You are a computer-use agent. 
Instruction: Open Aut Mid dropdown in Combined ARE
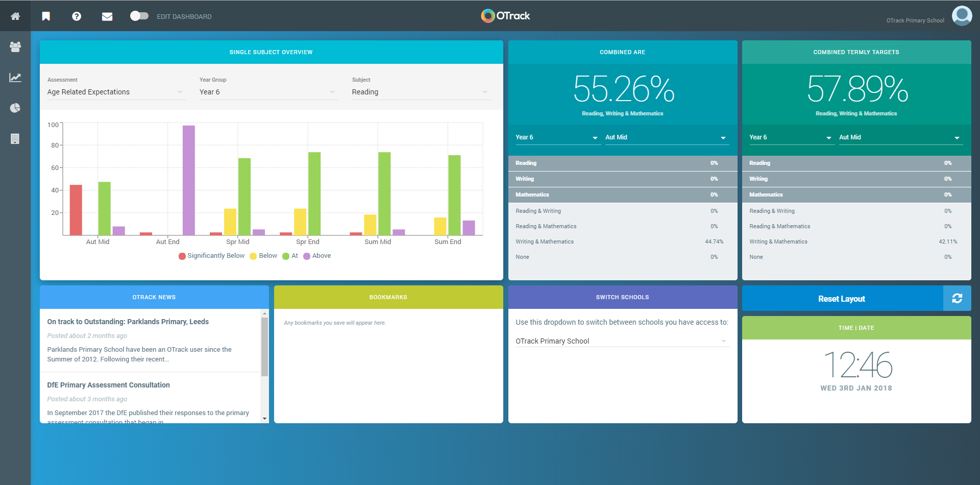click(x=666, y=137)
